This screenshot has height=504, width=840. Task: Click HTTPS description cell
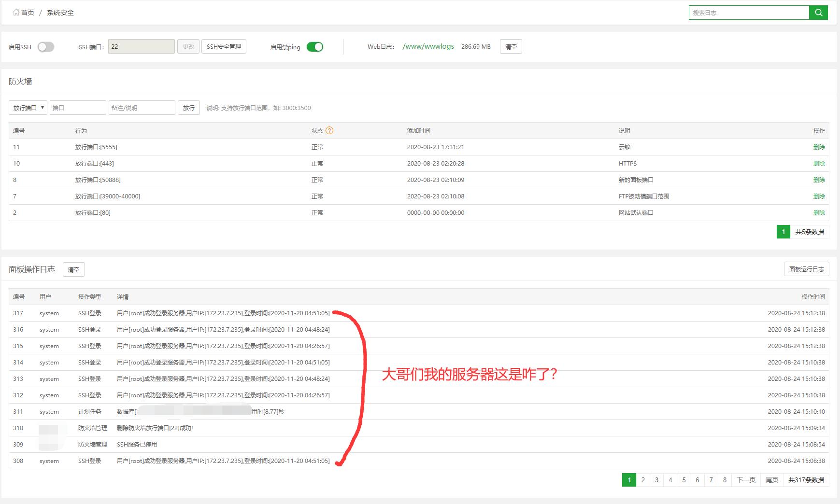coord(627,163)
